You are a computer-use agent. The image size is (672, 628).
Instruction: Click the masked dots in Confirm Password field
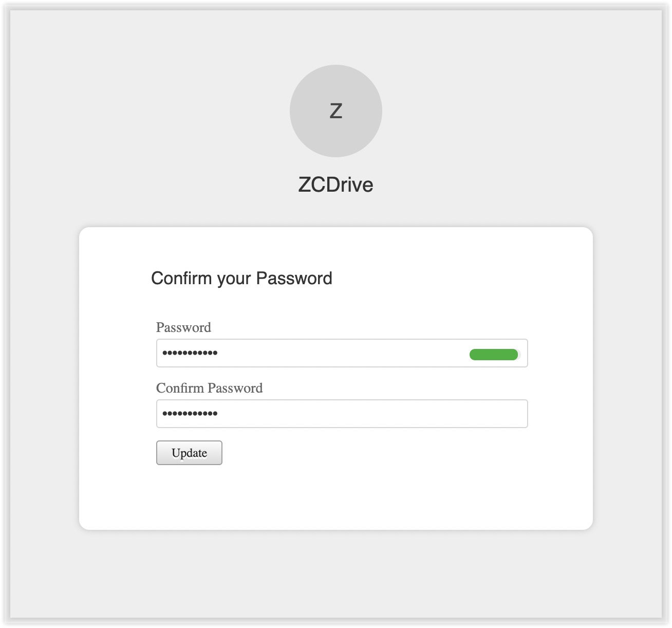point(190,414)
